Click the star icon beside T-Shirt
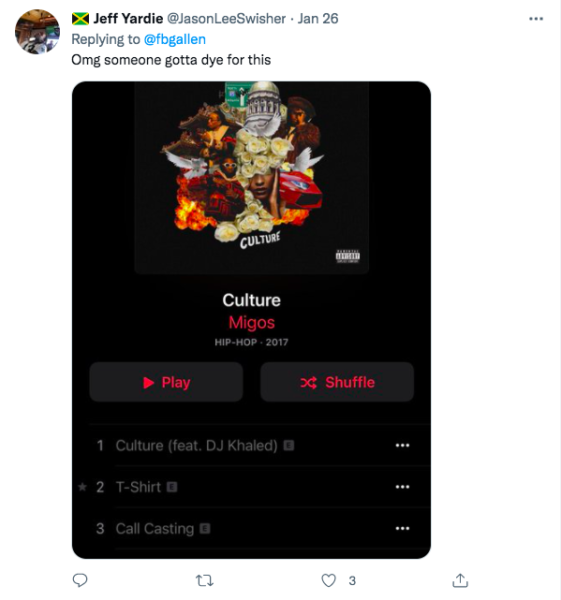The height and width of the screenshot is (600, 561). 82,487
